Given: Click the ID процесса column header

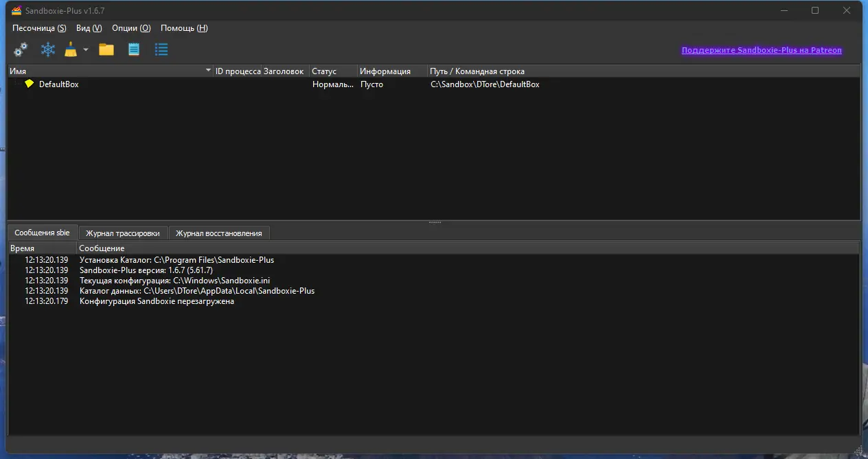Looking at the screenshot, I should click(238, 71).
